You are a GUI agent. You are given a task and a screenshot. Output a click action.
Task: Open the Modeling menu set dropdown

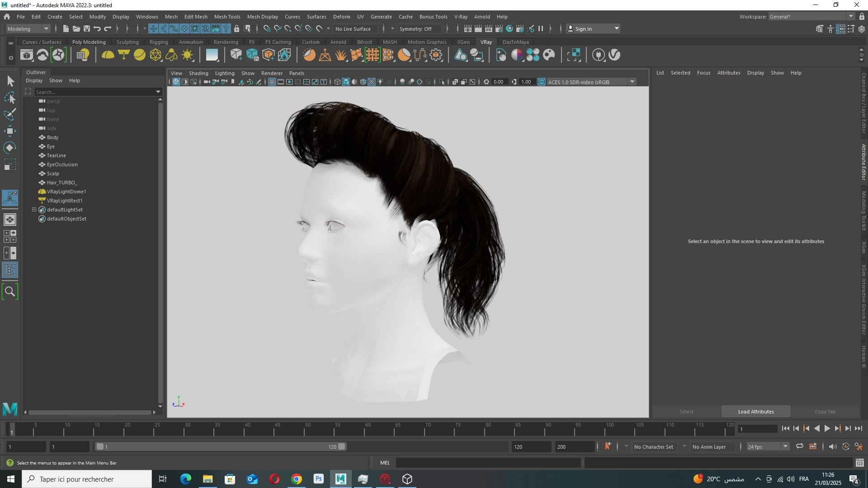(28, 28)
